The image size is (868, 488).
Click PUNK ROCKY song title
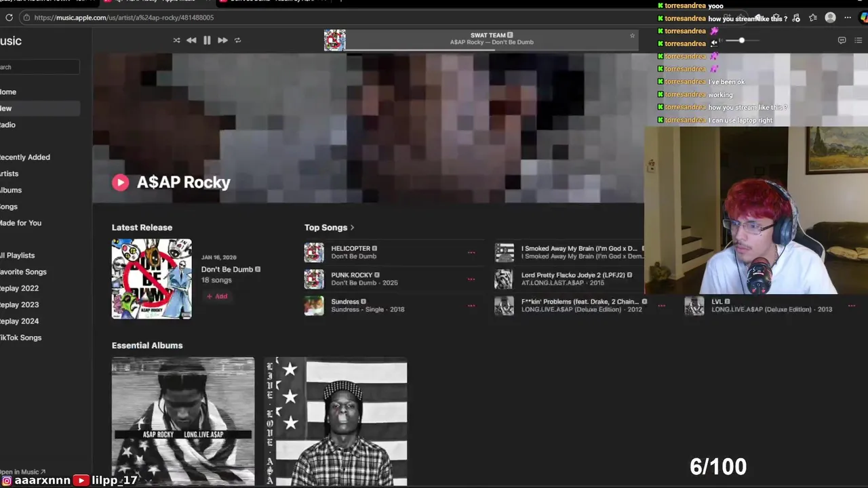point(352,275)
